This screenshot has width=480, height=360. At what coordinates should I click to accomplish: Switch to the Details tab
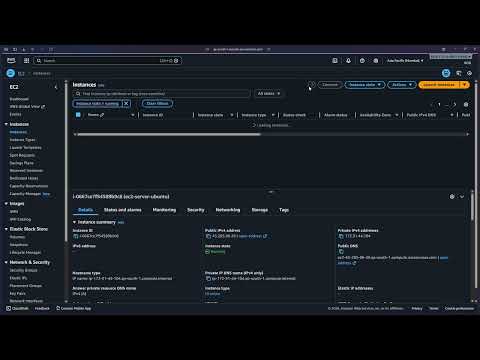coord(85,210)
